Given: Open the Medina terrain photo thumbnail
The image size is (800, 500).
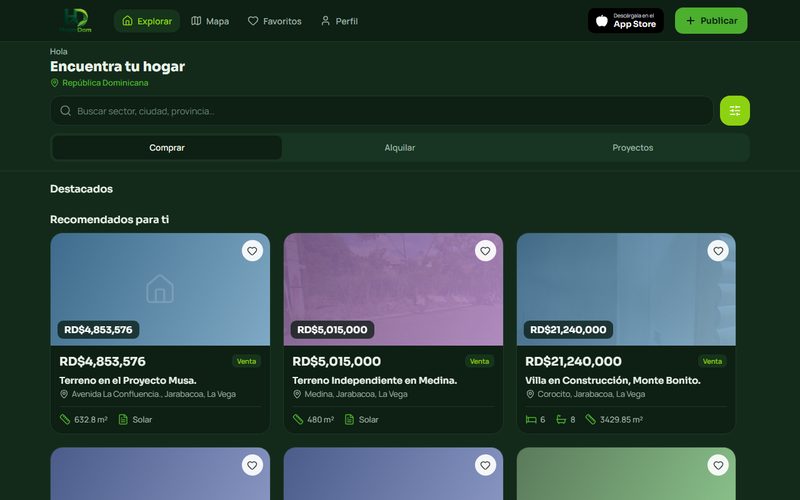Looking at the screenshot, I should 393,289.
